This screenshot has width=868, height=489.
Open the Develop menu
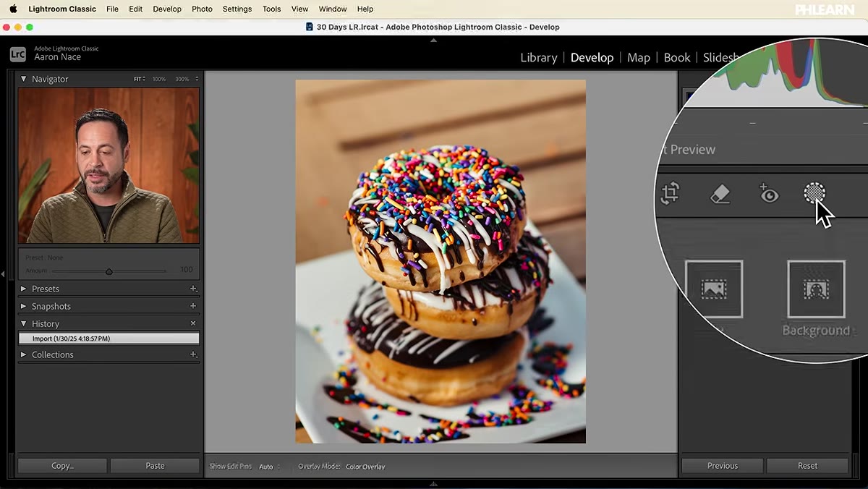click(x=167, y=9)
